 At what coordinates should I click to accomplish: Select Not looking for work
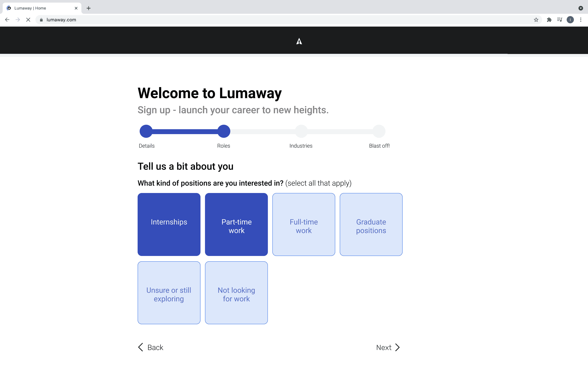[236, 293]
